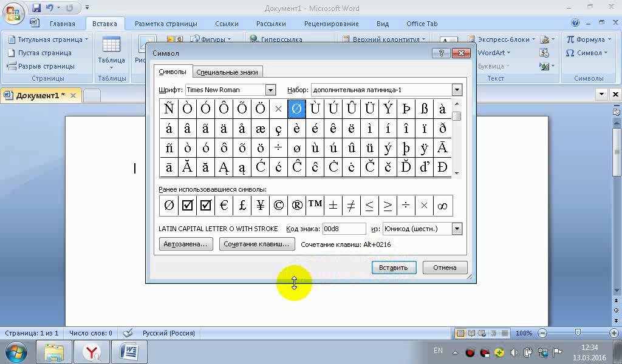Expand the Набор subset dropdown

tap(457, 90)
